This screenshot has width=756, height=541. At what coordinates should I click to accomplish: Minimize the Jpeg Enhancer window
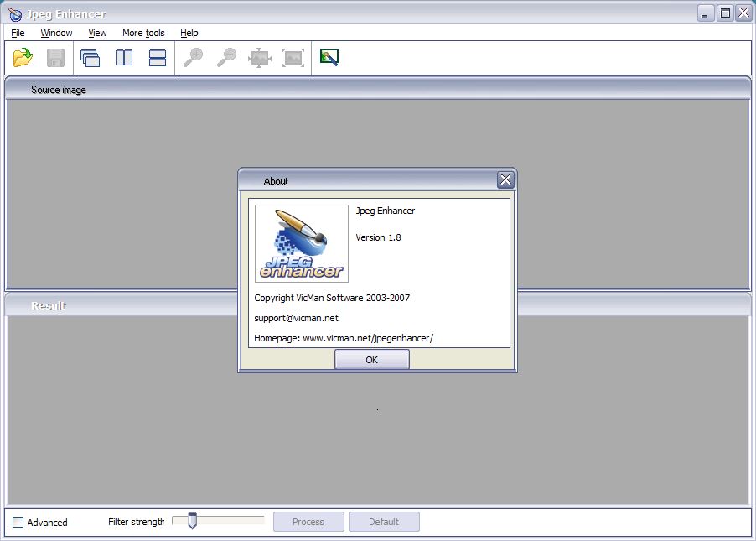pos(706,13)
